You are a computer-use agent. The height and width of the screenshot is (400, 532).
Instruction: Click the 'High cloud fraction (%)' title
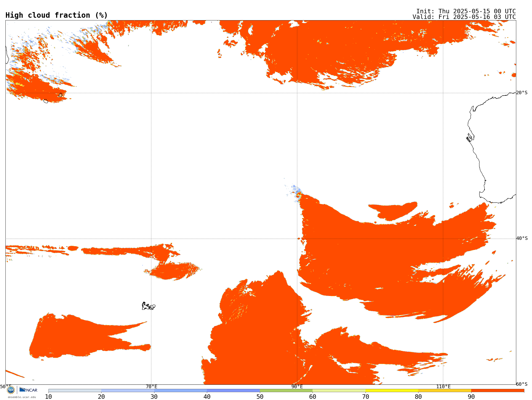[57, 15]
